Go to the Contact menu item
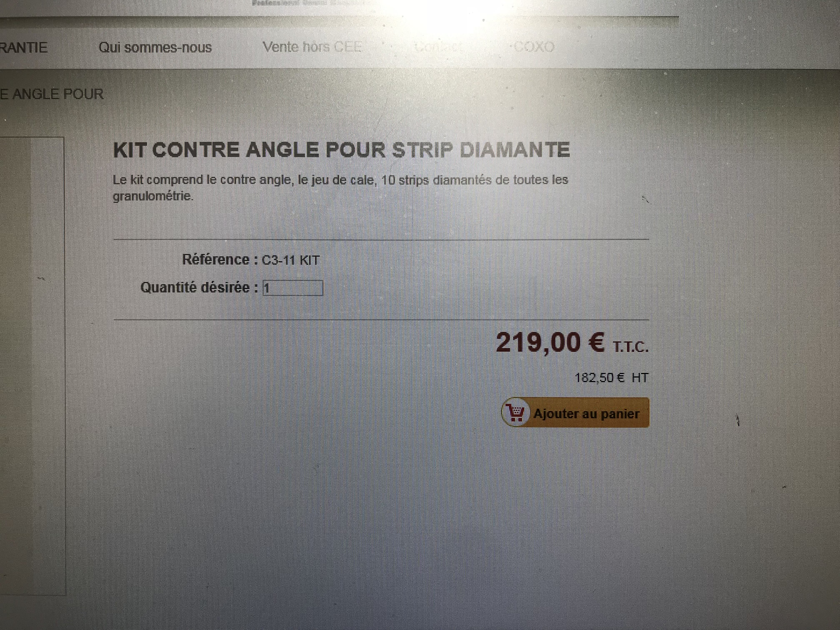Image resolution: width=840 pixels, height=630 pixels. pyautogui.click(x=439, y=47)
